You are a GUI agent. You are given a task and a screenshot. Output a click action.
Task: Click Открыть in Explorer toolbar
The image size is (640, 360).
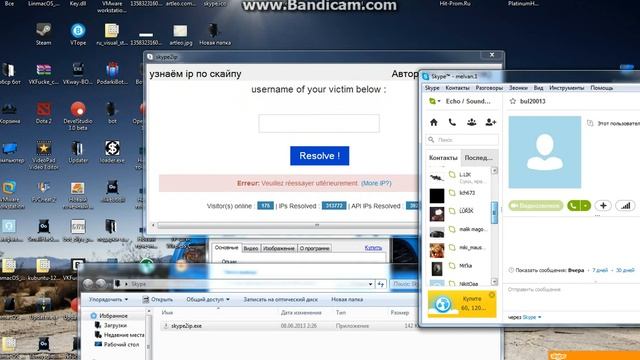[x=158, y=299]
